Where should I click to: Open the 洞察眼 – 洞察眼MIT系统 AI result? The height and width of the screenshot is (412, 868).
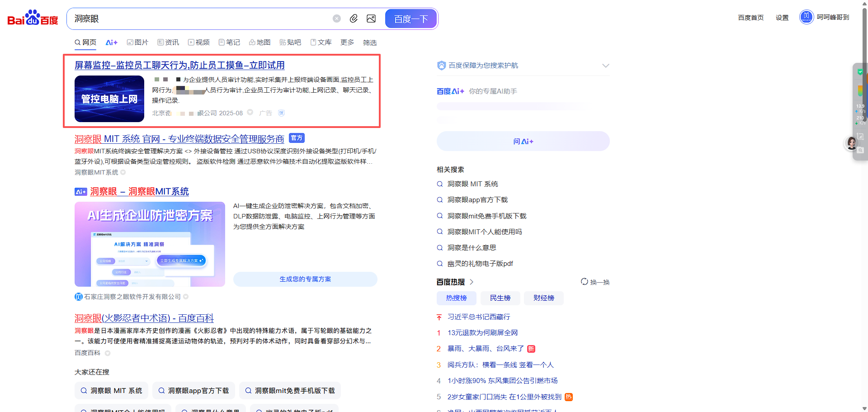tap(139, 191)
